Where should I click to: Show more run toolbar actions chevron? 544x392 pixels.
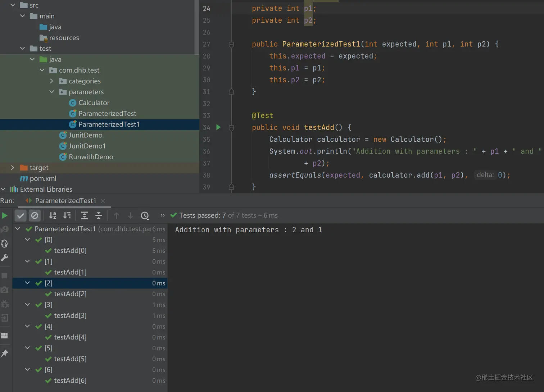pyautogui.click(x=163, y=215)
